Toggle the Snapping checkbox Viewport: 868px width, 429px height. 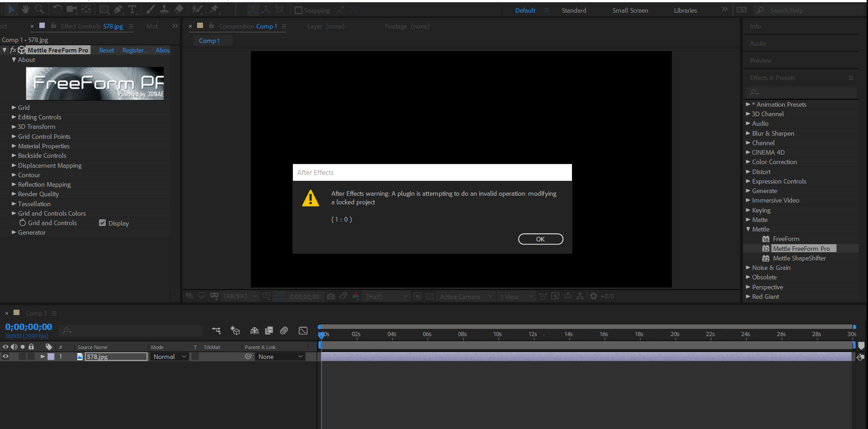tap(298, 10)
